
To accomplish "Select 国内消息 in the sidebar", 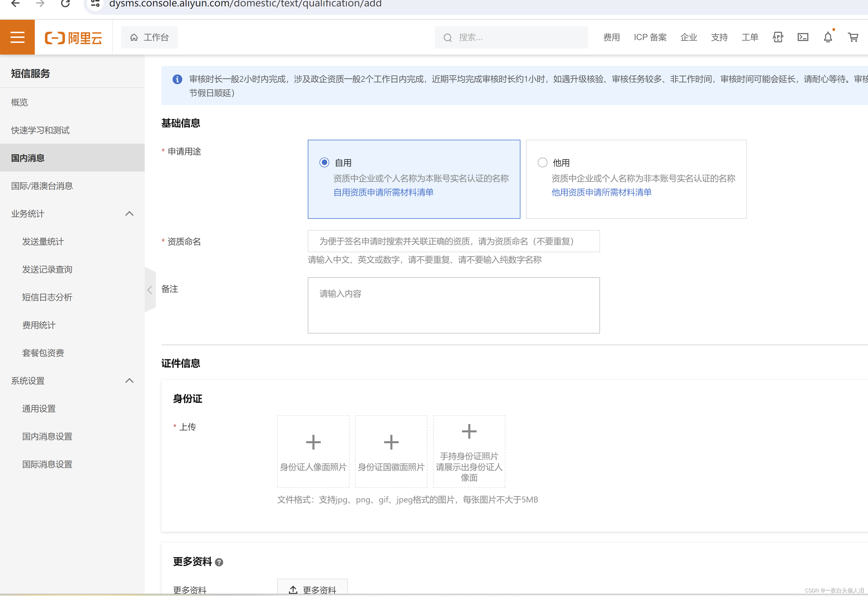I will pos(72,158).
